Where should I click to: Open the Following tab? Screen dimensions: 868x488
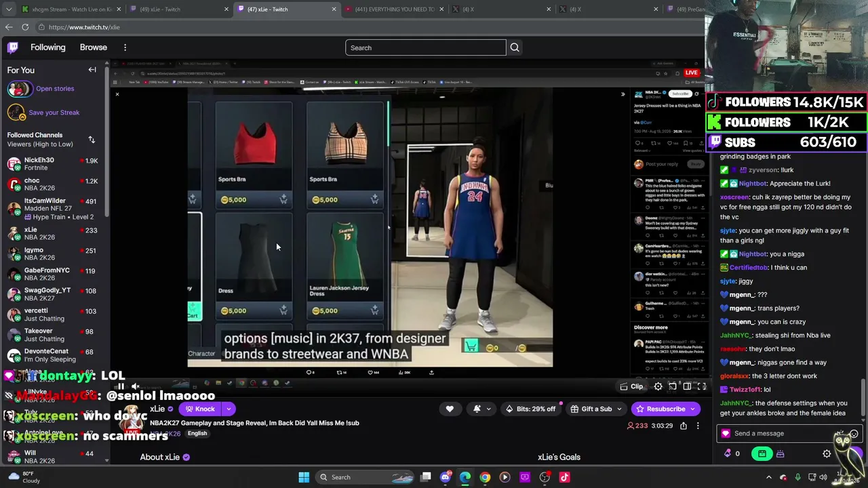(47, 47)
